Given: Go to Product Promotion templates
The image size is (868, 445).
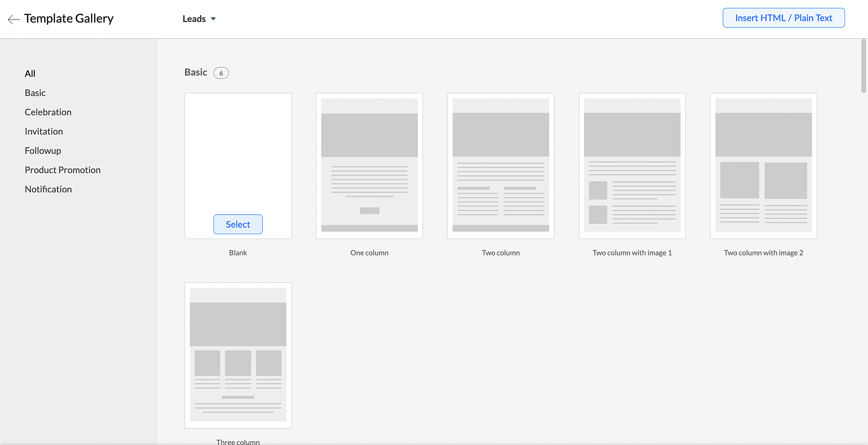Looking at the screenshot, I should click(x=62, y=170).
